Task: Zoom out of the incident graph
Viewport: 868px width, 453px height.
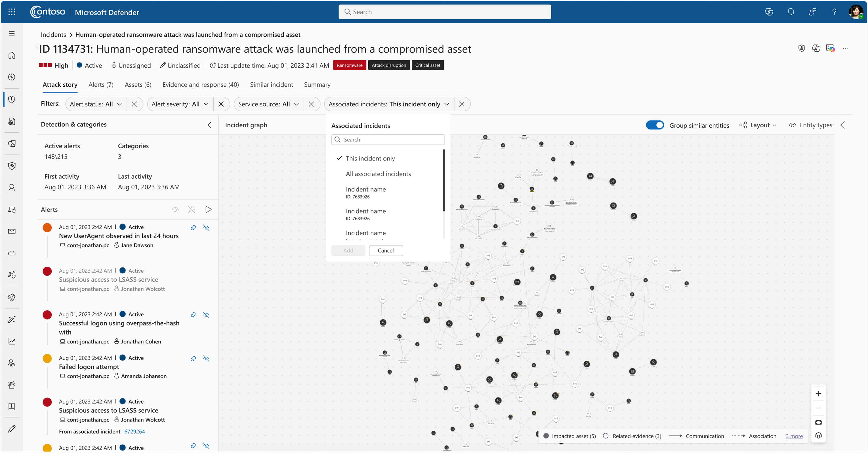Action: [x=818, y=408]
